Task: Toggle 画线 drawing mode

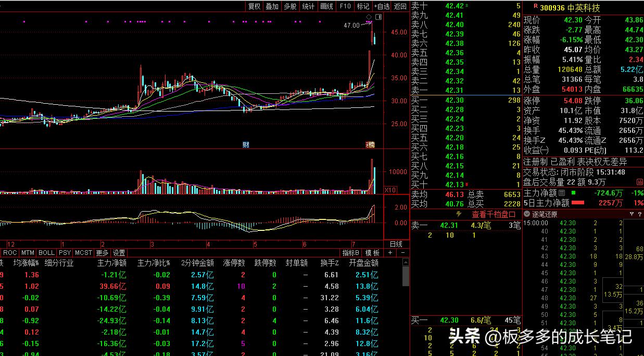Action: (327, 7)
